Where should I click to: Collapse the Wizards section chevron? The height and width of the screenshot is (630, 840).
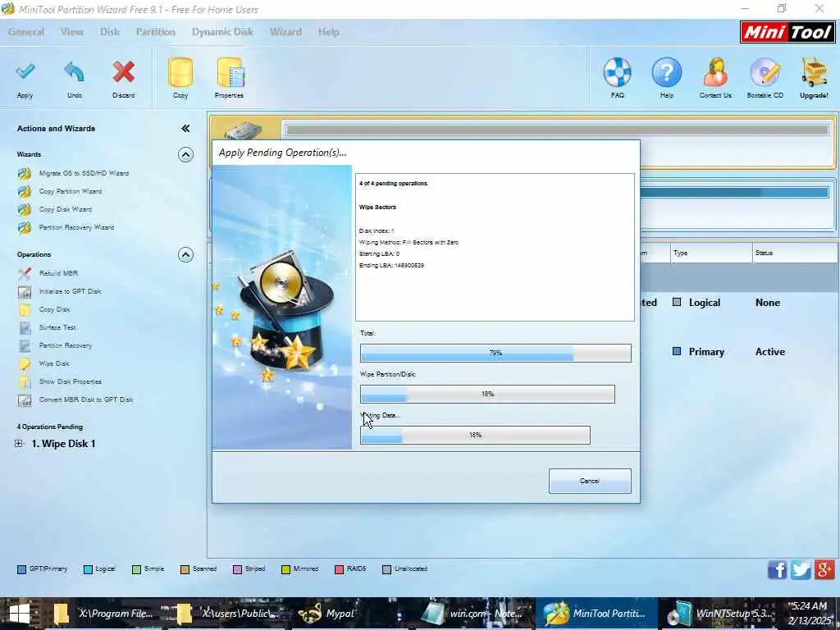pos(185,155)
